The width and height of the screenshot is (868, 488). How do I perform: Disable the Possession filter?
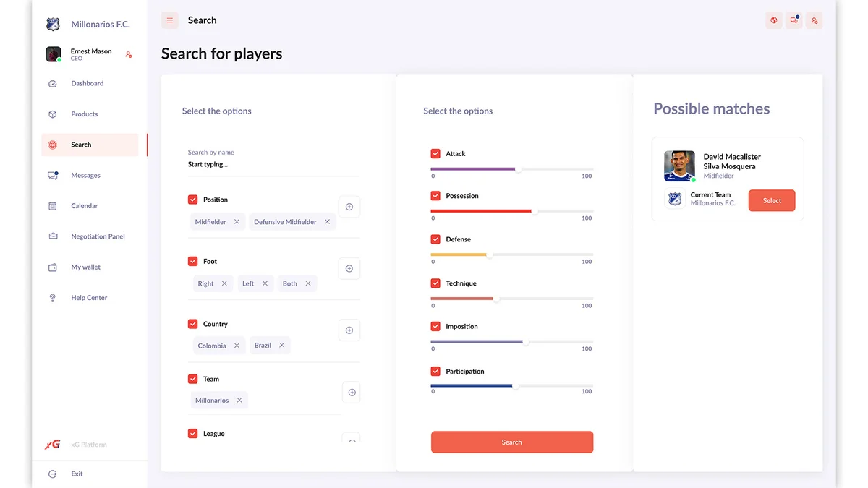(x=435, y=195)
